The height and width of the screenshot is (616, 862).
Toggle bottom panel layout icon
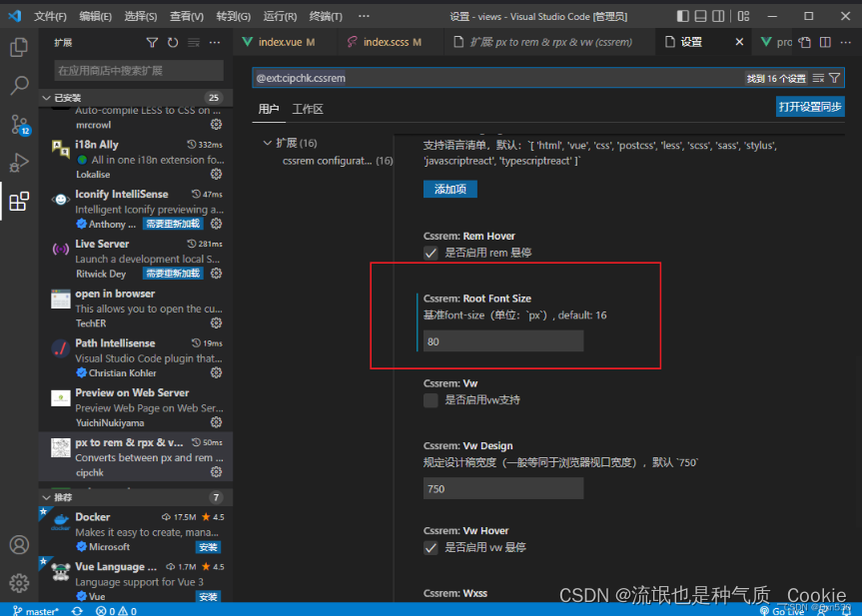pos(700,16)
